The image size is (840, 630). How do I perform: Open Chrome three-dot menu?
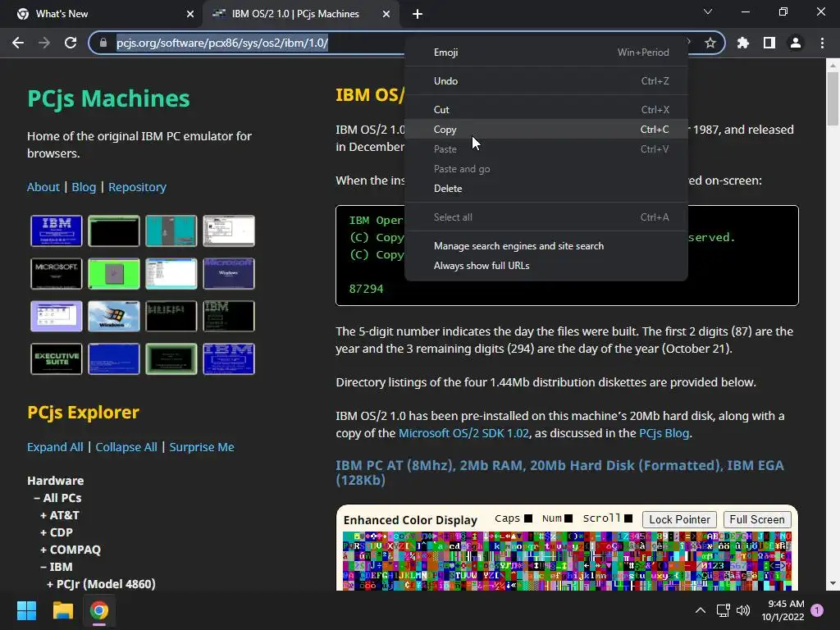point(822,43)
